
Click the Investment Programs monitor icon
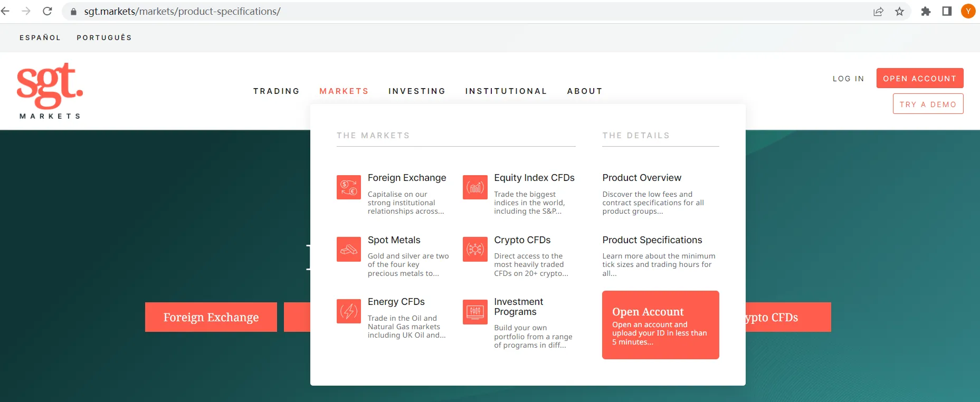[x=475, y=312]
